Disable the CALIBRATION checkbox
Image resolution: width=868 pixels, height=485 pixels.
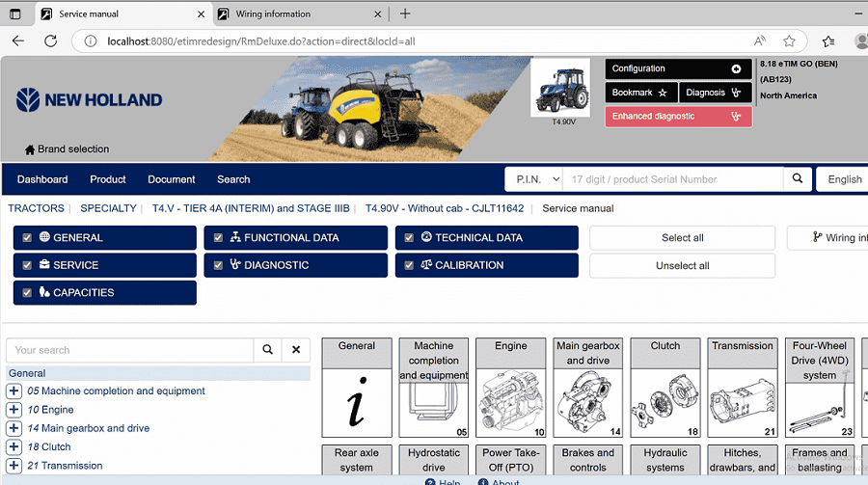[409, 265]
